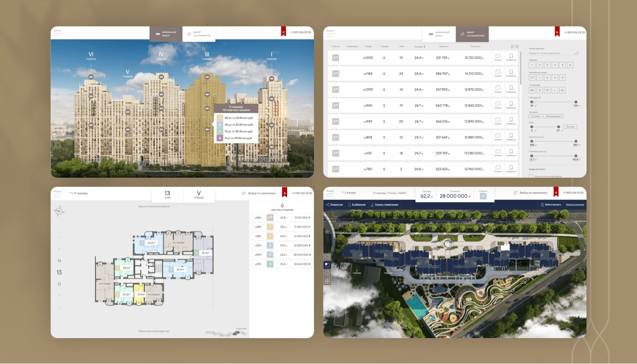Switch apartment results to list view icon

(512, 46)
